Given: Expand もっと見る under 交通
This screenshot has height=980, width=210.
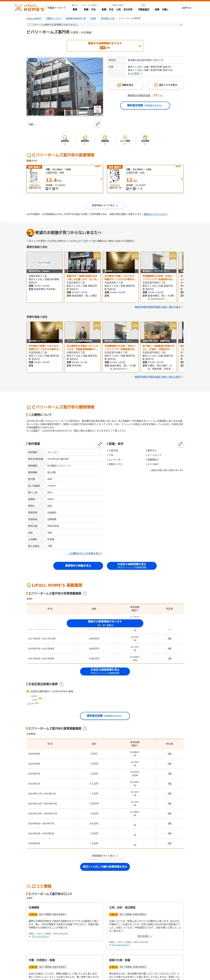Looking at the screenshot, I should pos(135,73).
